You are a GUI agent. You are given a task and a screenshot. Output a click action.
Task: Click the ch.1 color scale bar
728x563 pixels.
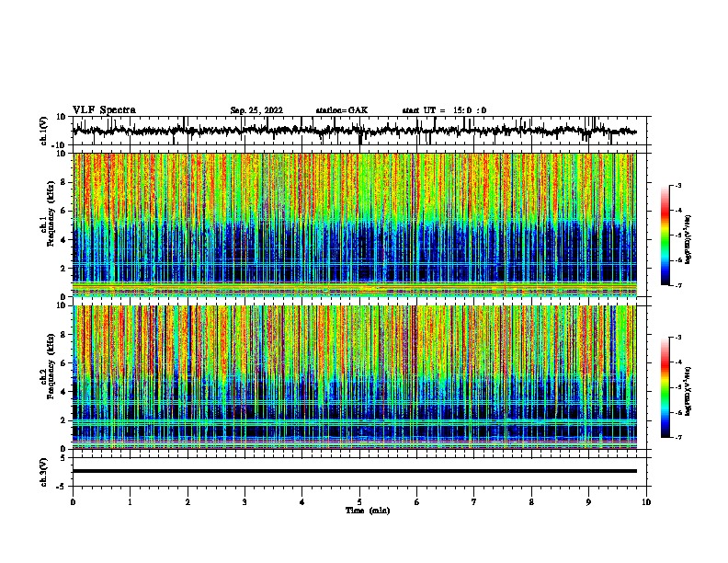pos(665,236)
